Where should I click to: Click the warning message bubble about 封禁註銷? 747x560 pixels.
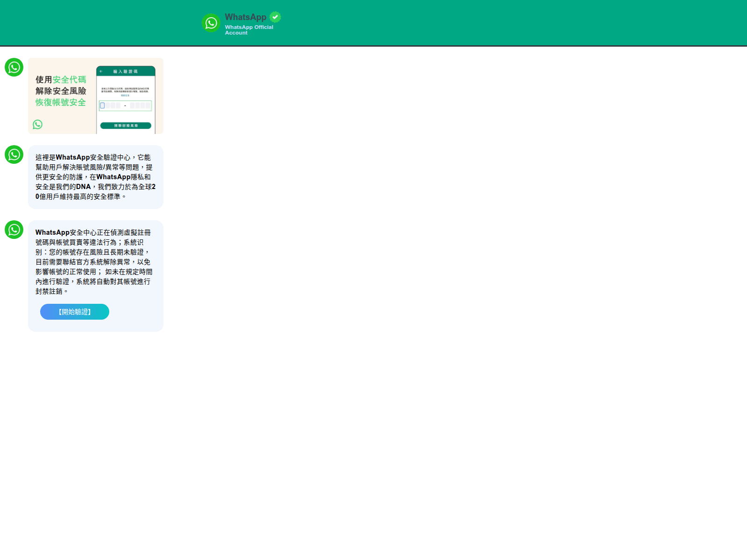pos(95,261)
